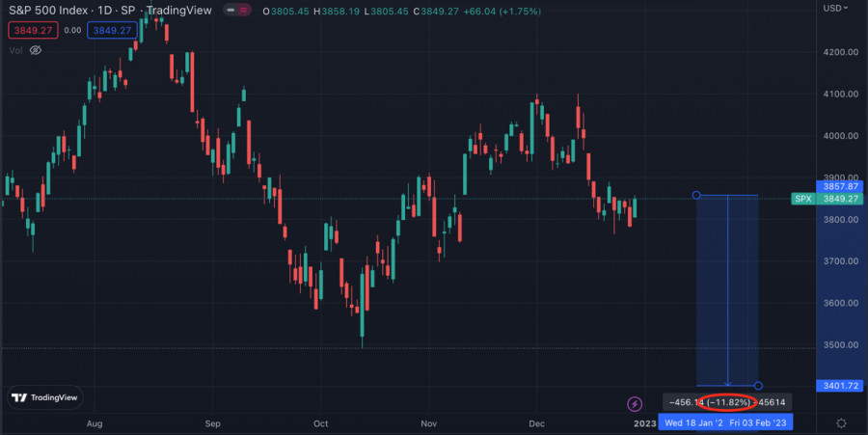Click the gray dash status pill icon
The image size is (868, 435).
pyautogui.click(x=231, y=10)
